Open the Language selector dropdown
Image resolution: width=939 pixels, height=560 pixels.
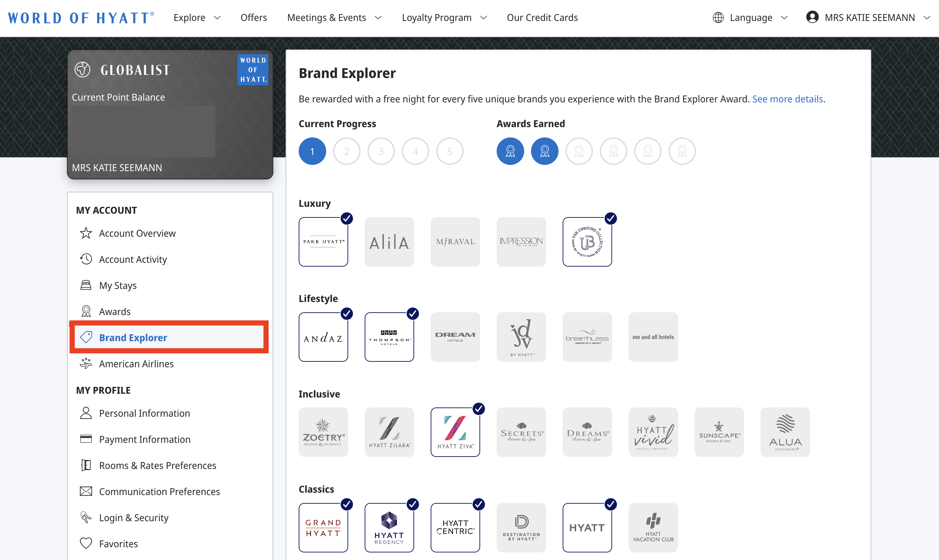(x=750, y=18)
